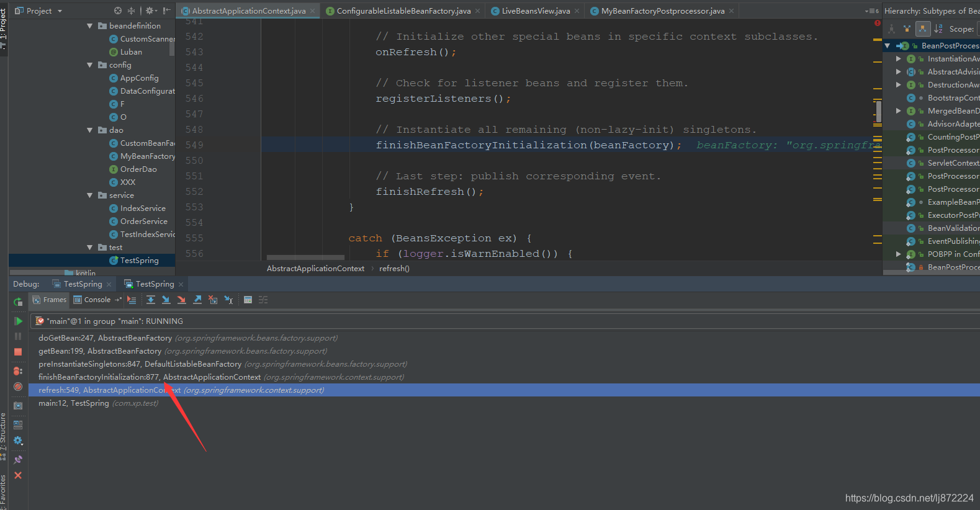Viewport: 980px width, 510px height.
Task: Show the execution point
Action: [x=132, y=300]
